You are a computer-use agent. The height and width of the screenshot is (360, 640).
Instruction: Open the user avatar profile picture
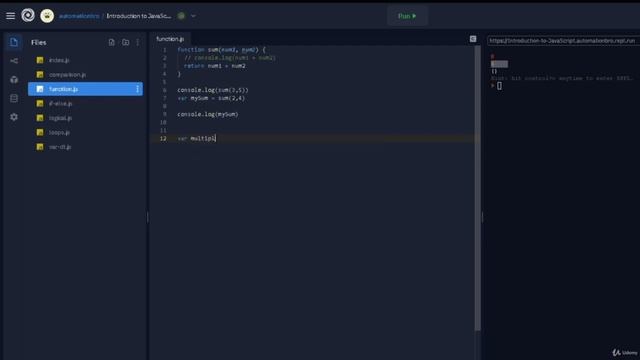pyautogui.click(x=47, y=16)
